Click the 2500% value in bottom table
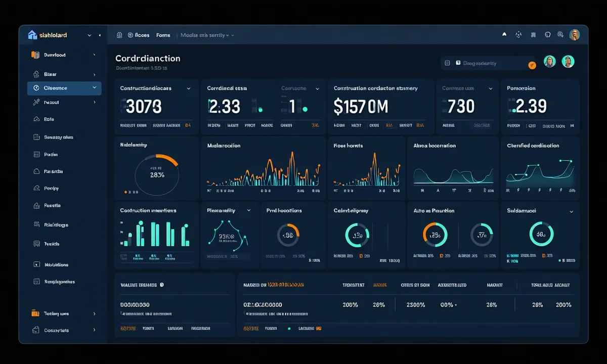The width and height of the screenshot is (607, 364). 416,305
